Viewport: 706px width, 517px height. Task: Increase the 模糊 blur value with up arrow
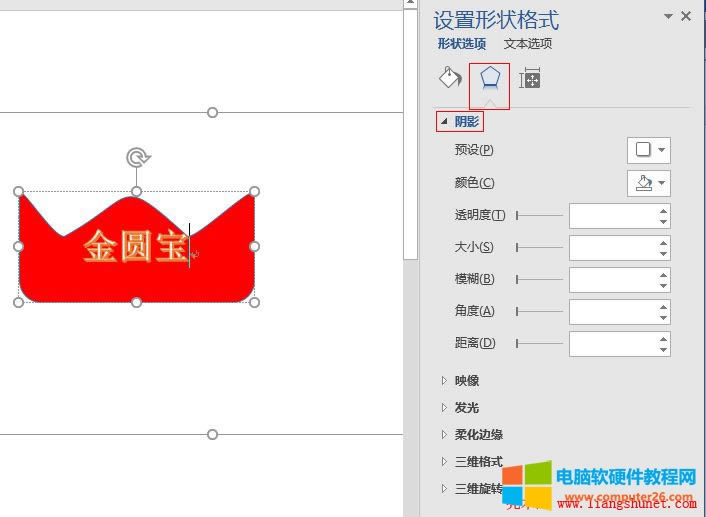coord(663,275)
